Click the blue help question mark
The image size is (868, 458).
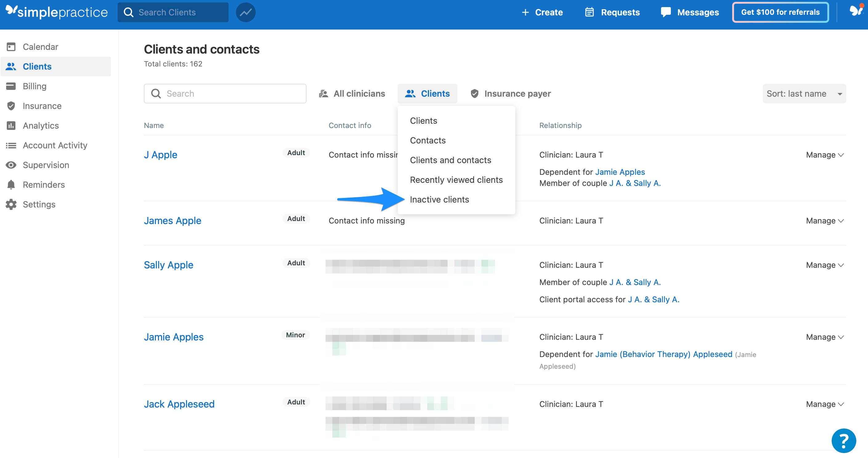pos(843,440)
